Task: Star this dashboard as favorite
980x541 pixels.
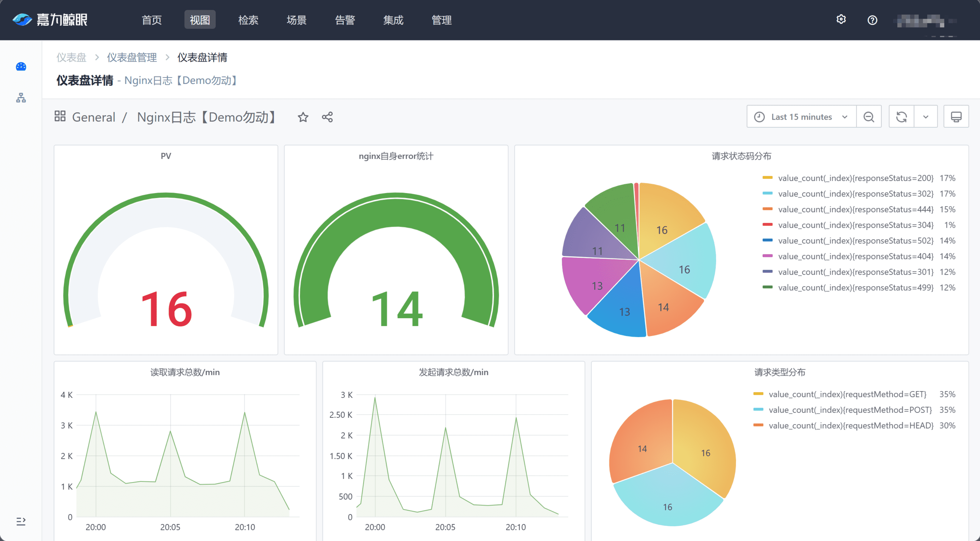Action: [x=303, y=117]
